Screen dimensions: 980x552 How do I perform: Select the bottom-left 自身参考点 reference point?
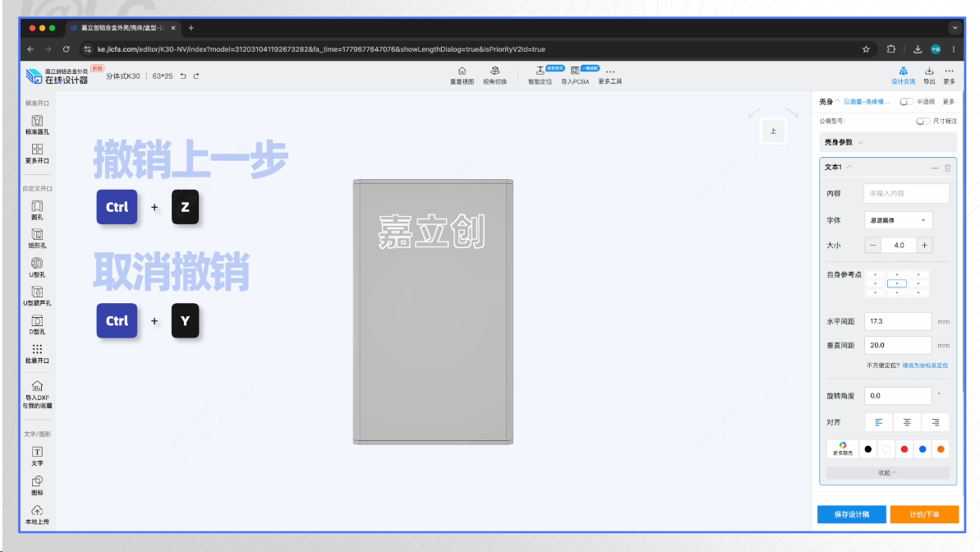tap(876, 292)
